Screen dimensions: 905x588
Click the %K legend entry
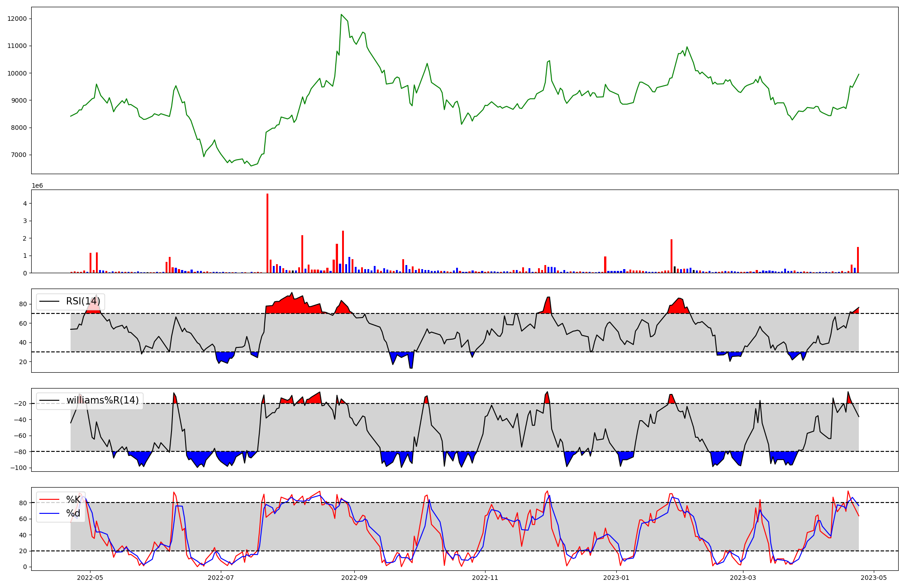(73, 500)
